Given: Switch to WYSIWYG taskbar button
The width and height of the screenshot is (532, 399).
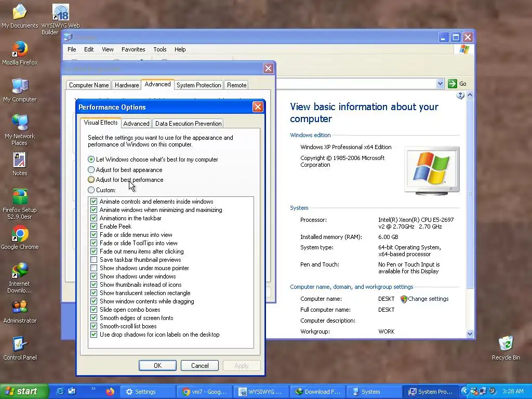Looking at the screenshot, I should [x=261, y=392].
